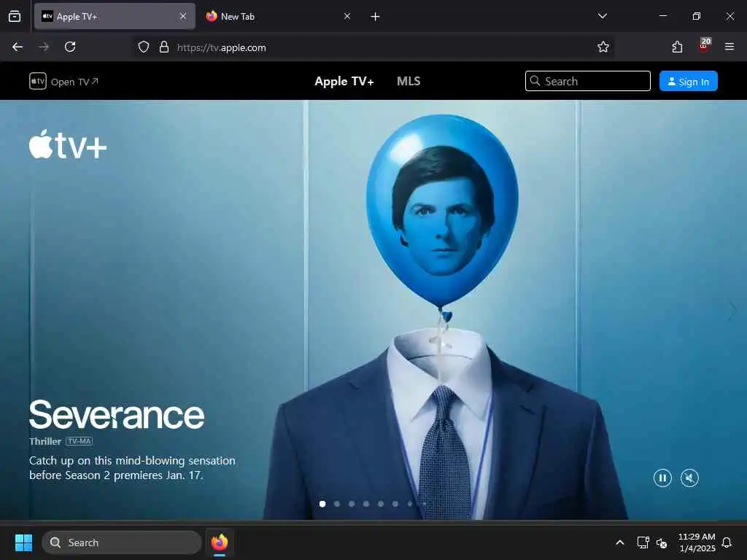Select the second carousel page dot

click(x=337, y=504)
